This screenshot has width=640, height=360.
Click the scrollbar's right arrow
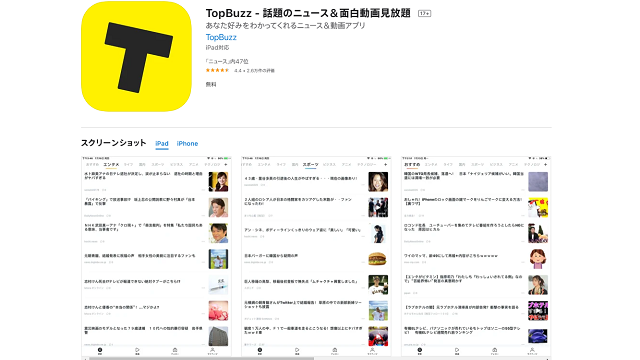(547, 358)
